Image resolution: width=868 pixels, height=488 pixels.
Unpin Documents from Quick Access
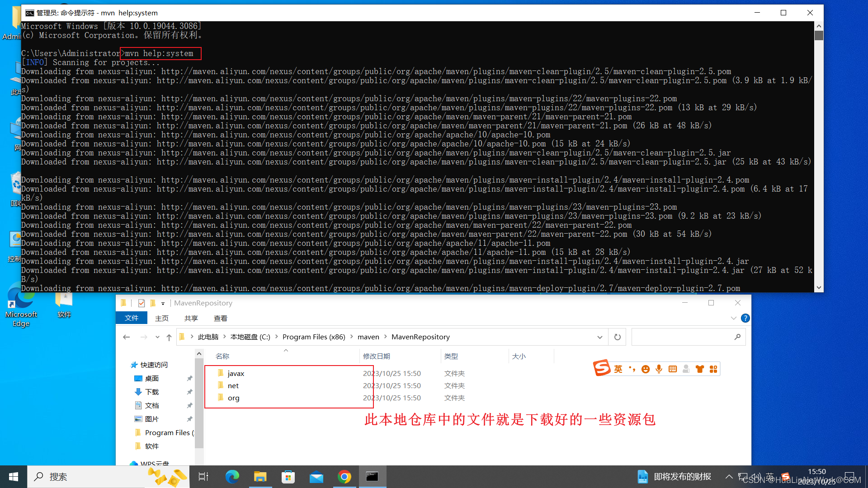tap(189, 405)
